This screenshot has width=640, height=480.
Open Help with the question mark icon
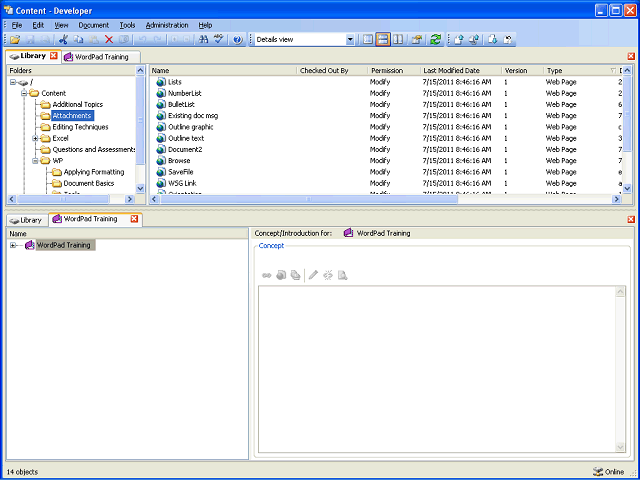pyautogui.click(x=238, y=40)
